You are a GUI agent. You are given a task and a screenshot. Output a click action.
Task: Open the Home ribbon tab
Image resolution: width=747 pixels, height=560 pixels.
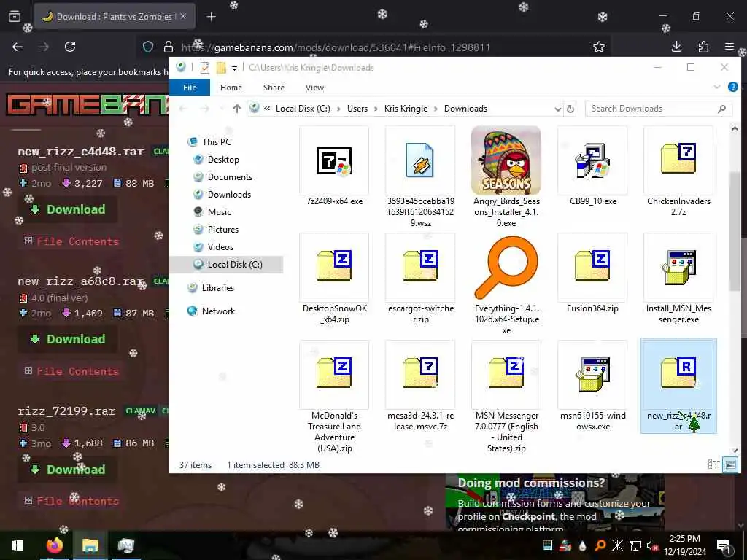coord(231,87)
